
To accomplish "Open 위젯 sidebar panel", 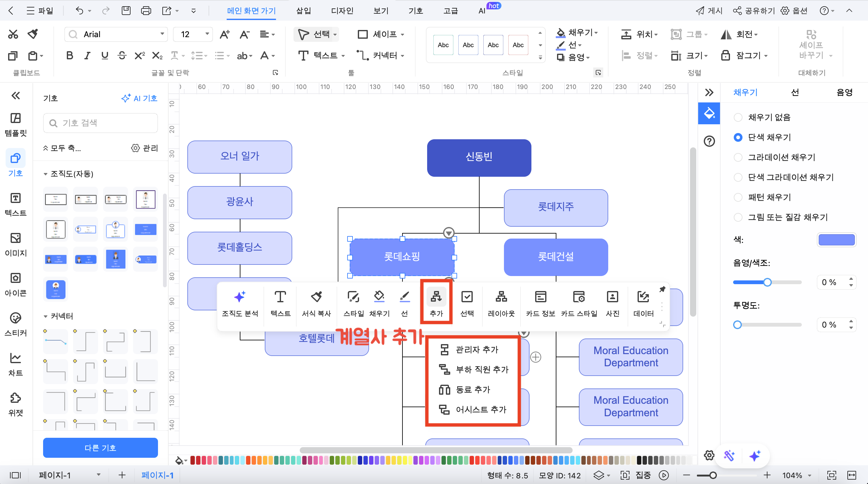I will point(16,404).
